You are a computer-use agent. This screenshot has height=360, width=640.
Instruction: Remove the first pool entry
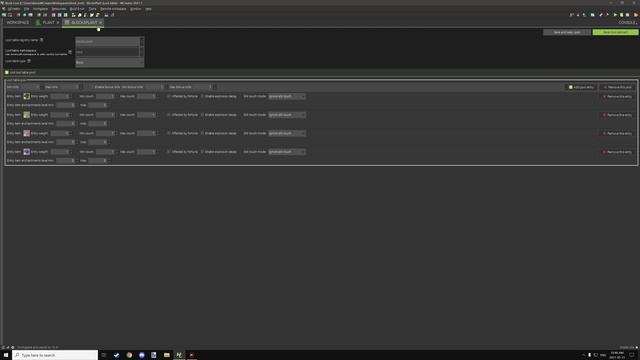pos(618,97)
